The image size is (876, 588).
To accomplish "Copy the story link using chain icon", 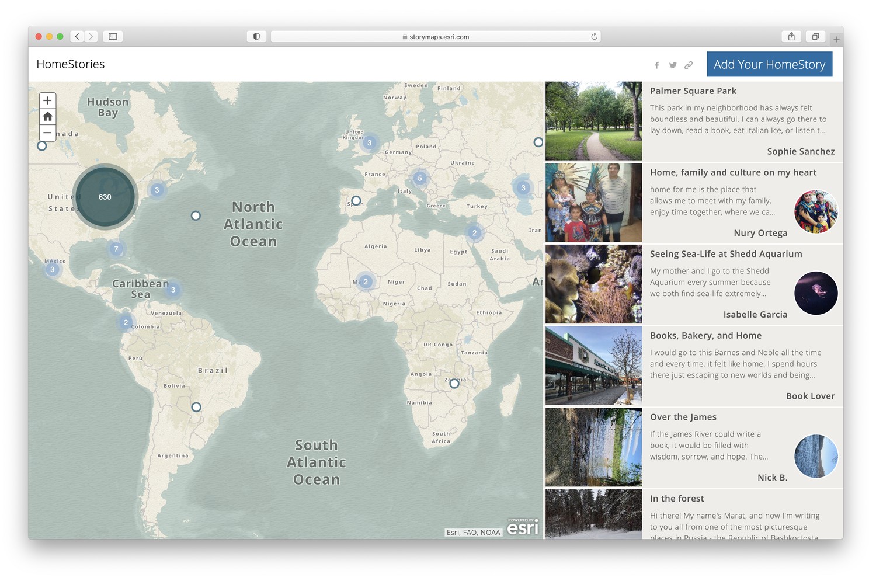I will (689, 65).
